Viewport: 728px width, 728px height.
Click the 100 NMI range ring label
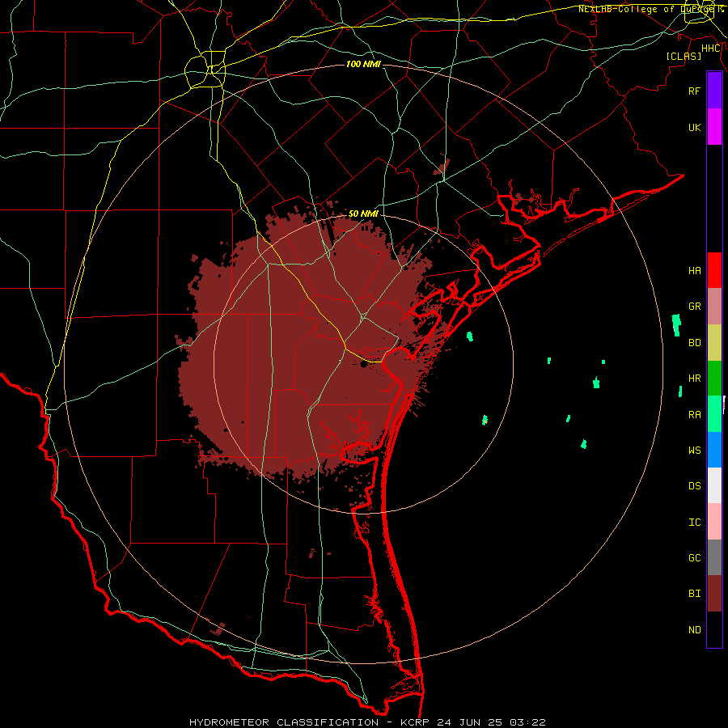[363, 64]
